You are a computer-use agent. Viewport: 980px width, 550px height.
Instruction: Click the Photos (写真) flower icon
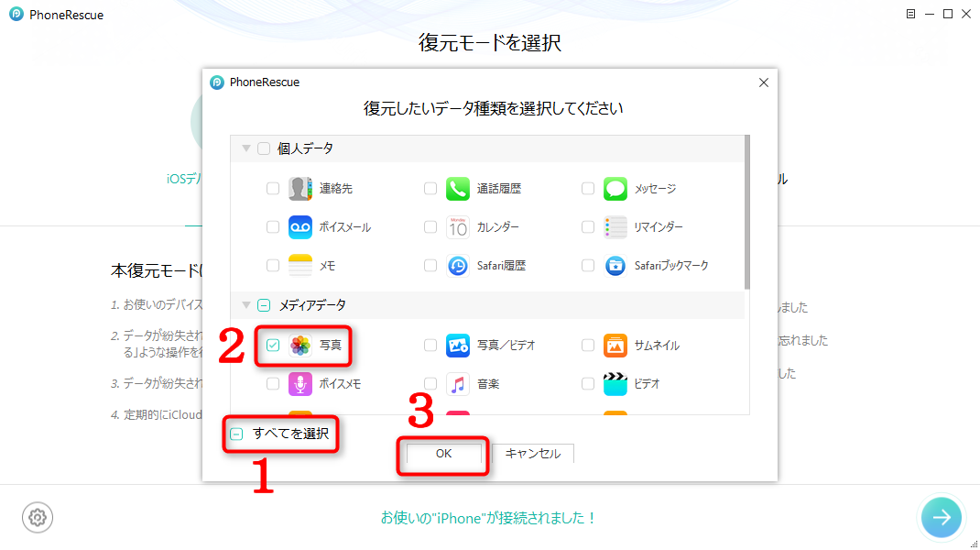[300, 345]
